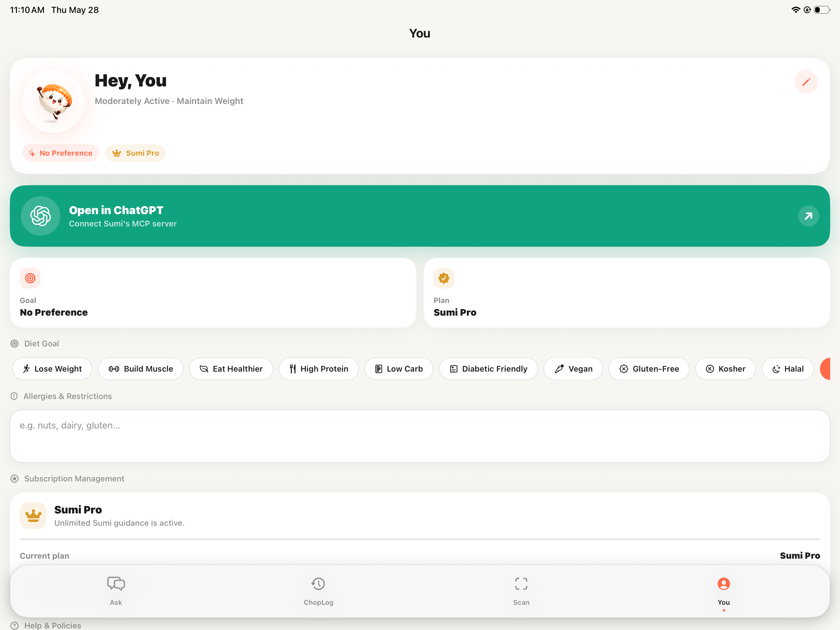Focus the allergies and restrictions text field

420,436
